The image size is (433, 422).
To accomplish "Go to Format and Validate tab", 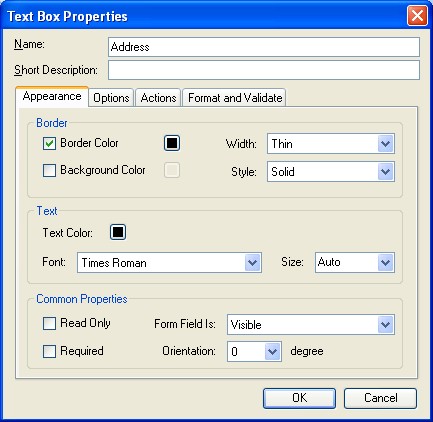I will point(235,98).
